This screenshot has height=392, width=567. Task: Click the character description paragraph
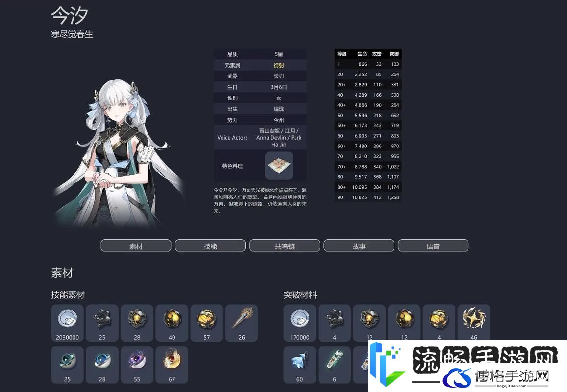pos(260,200)
